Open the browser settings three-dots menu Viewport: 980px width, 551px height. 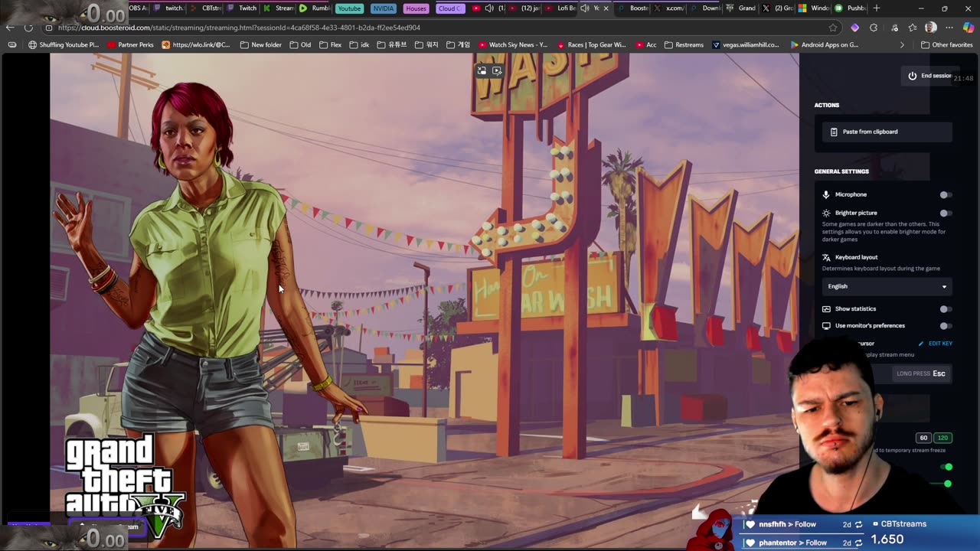pyautogui.click(x=949, y=28)
